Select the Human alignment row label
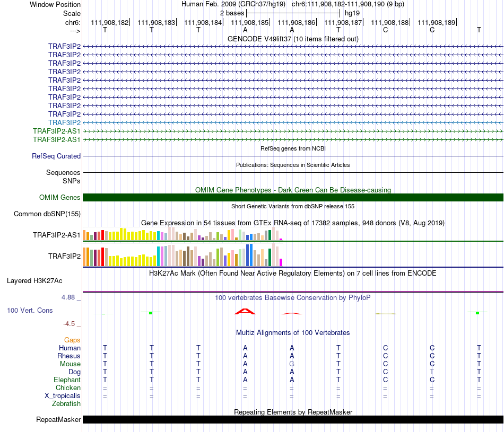Screen dimensions: 504x432 tap(69, 348)
